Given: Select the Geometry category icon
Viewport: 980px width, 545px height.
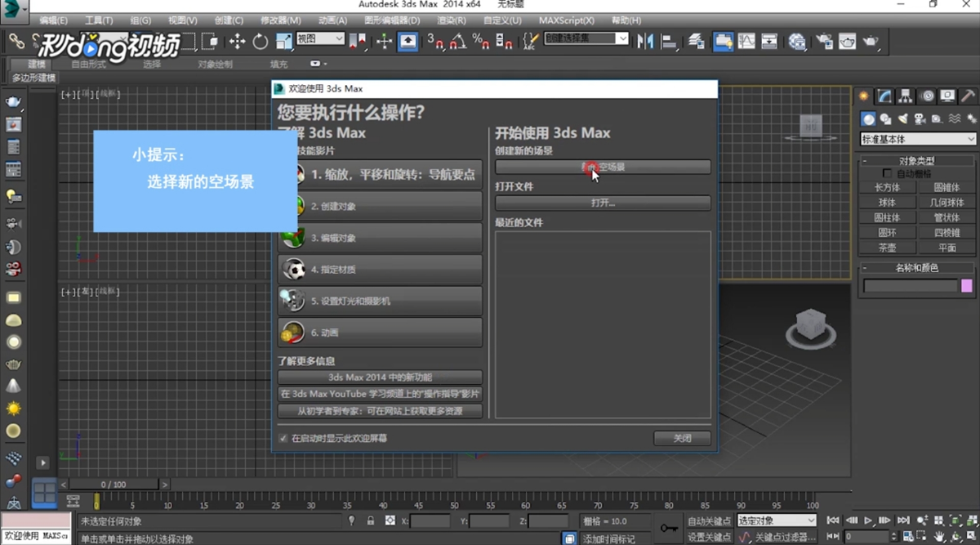Looking at the screenshot, I should click(868, 118).
